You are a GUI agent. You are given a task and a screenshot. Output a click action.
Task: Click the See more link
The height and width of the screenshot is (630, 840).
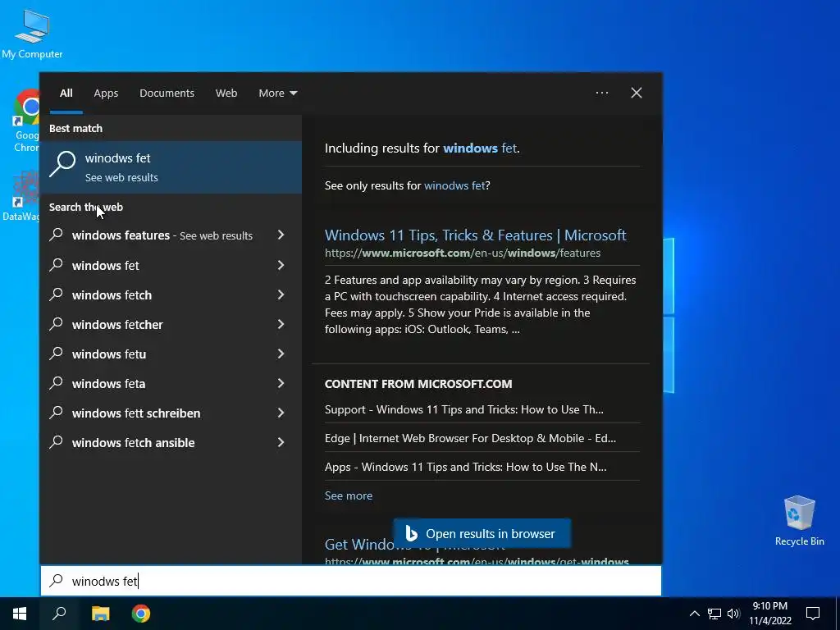point(348,495)
